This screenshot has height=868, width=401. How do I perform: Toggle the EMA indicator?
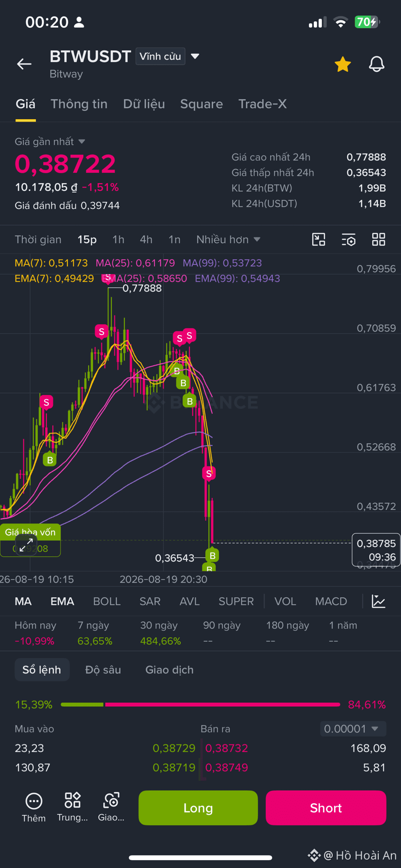point(62,601)
